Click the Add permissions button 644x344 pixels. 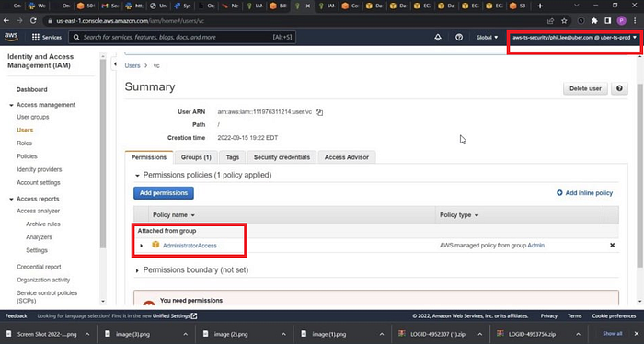pos(164,193)
